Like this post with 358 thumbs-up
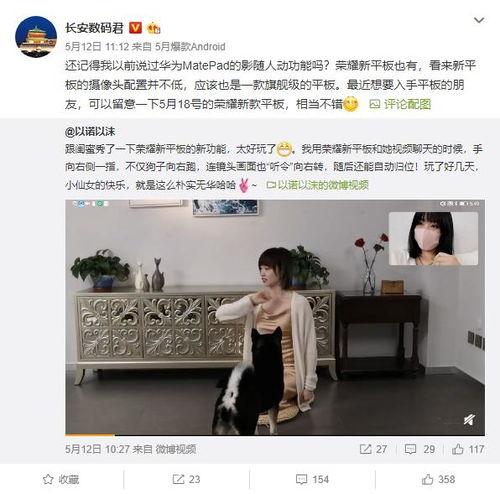The height and width of the screenshot is (494, 500). coord(438,479)
